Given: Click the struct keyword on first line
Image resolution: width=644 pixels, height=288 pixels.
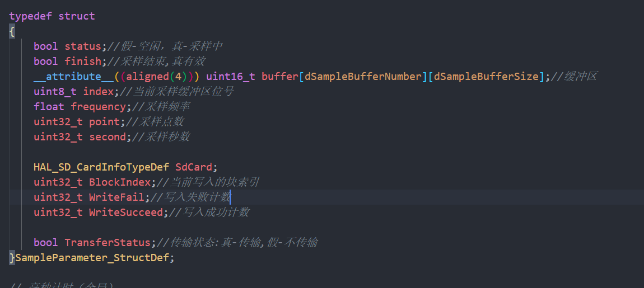Looking at the screenshot, I should coord(76,16).
